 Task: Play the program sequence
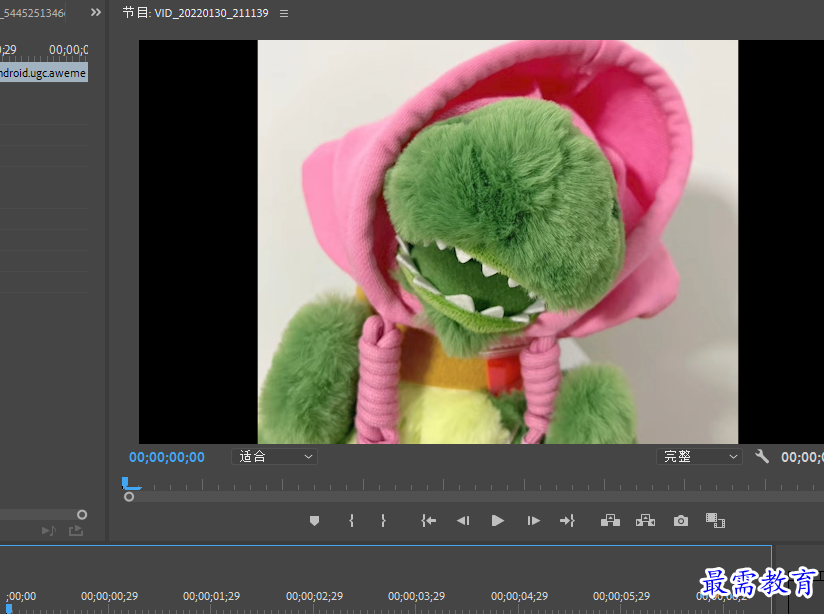tap(497, 521)
